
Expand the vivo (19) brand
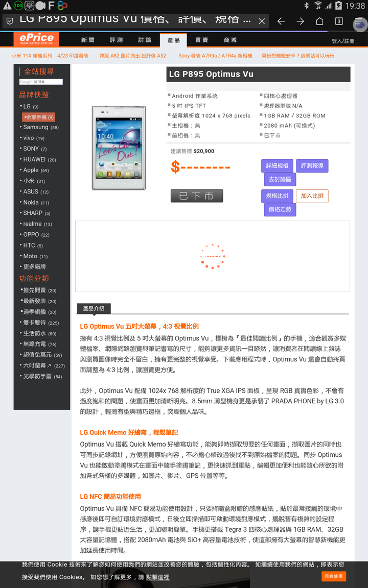[x=32, y=138]
